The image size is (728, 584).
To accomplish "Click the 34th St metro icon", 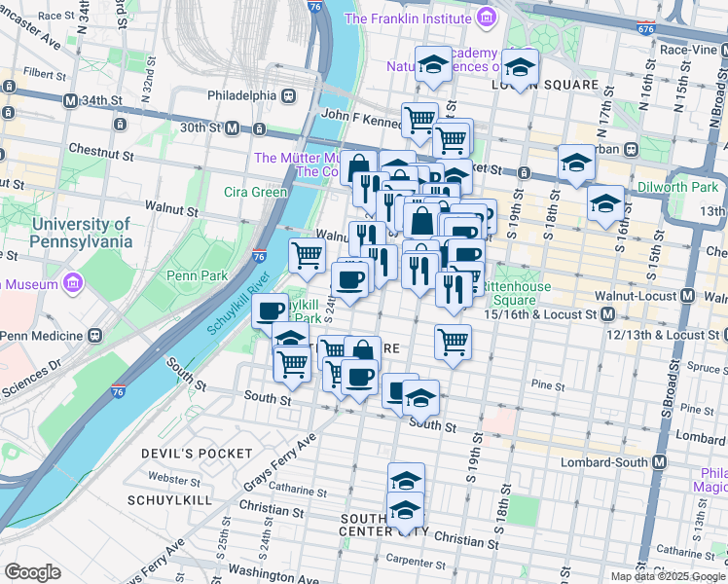I will pyautogui.click(x=70, y=100).
